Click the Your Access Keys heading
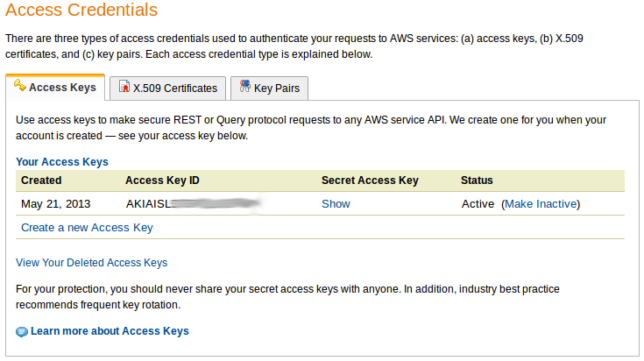 [x=62, y=162]
